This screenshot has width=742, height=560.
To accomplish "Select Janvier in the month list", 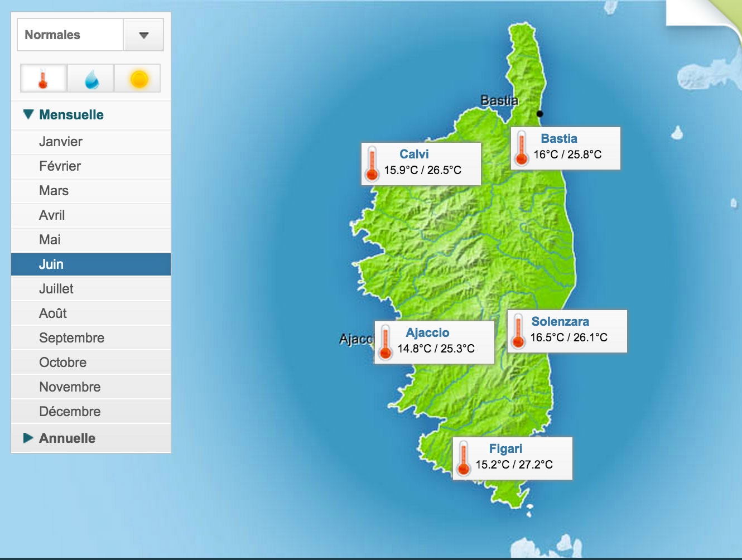I will 91,142.
